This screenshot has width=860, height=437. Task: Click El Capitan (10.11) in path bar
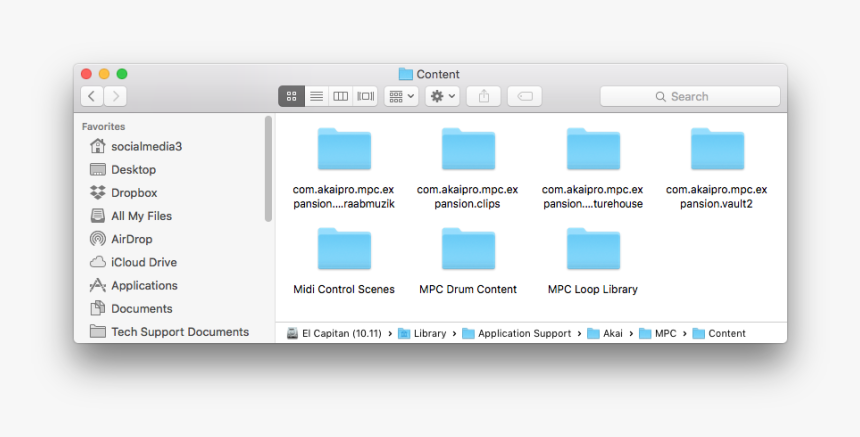(x=334, y=333)
